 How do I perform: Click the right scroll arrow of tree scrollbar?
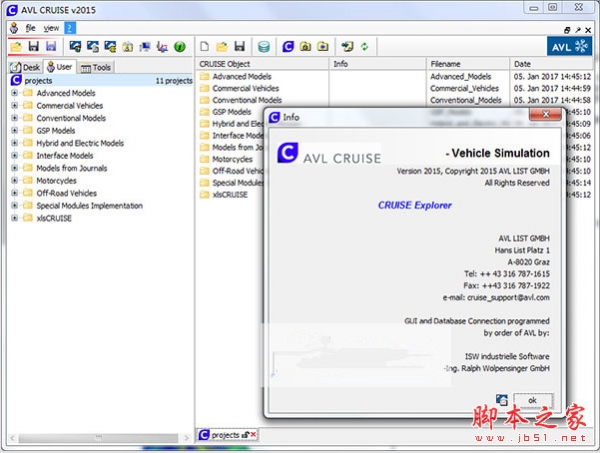pyautogui.click(x=186, y=438)
